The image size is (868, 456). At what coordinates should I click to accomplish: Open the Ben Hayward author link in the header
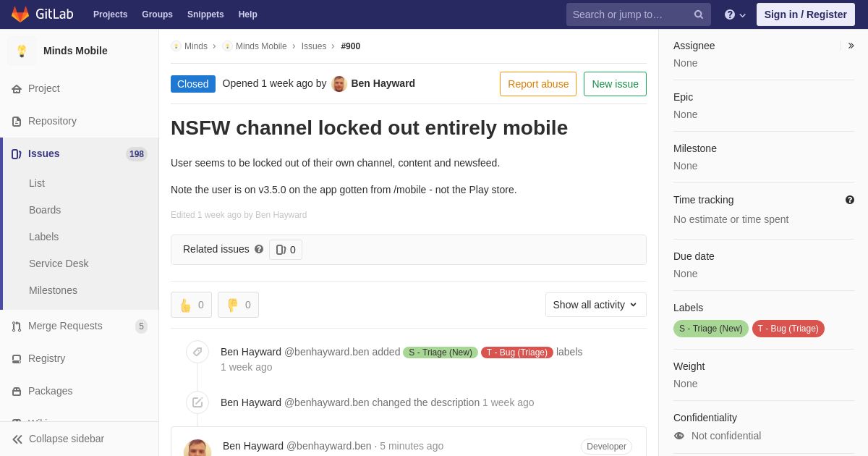pos(383,83)
